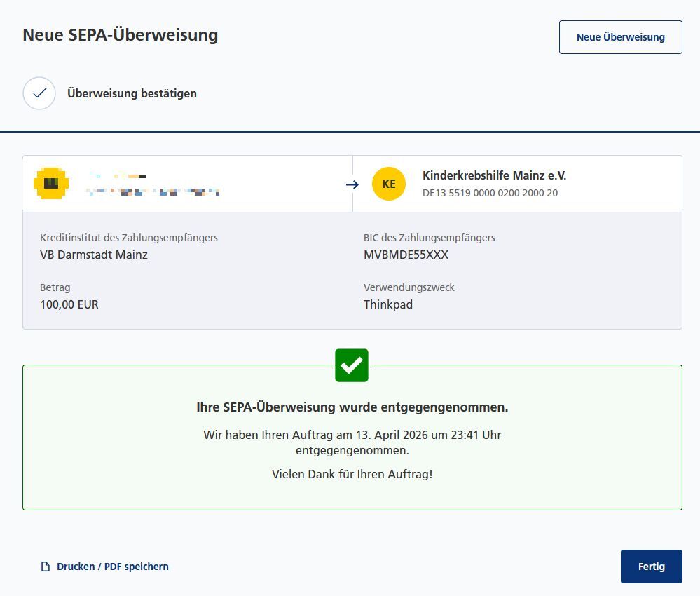Open Drucken / PDF speichern link
This screenshot has height=596, width=700.
point(105,567)
